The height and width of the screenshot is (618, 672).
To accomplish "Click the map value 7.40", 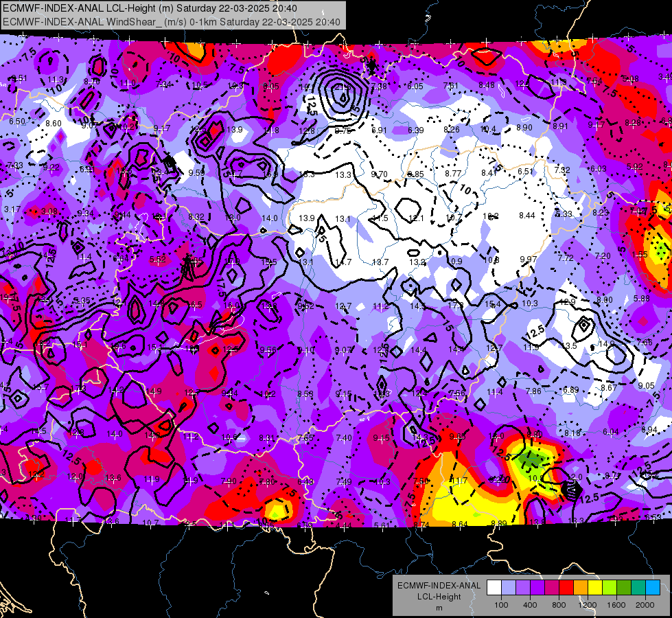I will [x=344, y=438].
